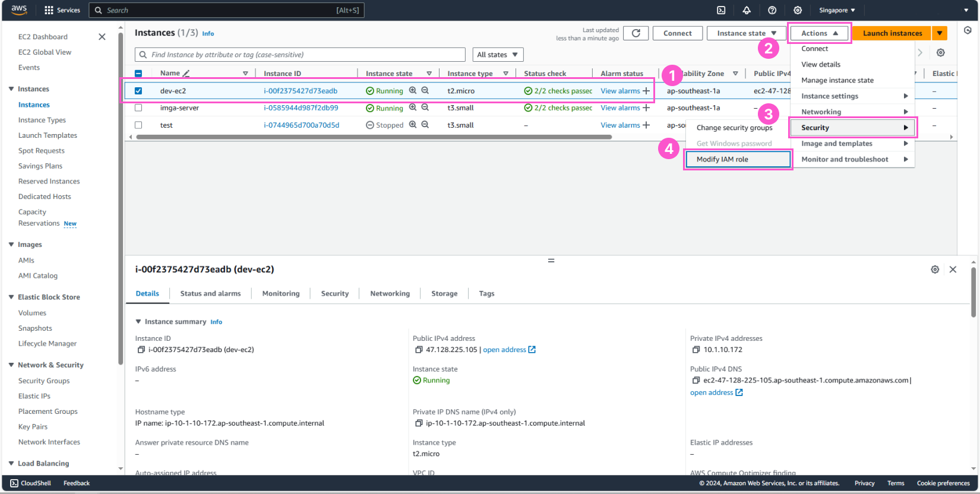Switch to the Storage tab
The width and height of the screenshot is (980, 494).
[444, 294]
